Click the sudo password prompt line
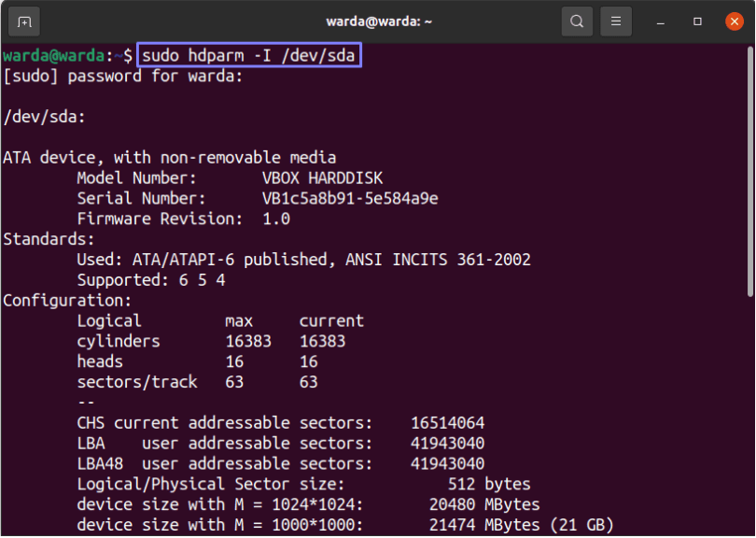The height and width of the screenshot is (538, 756). (x=122, y=77)
